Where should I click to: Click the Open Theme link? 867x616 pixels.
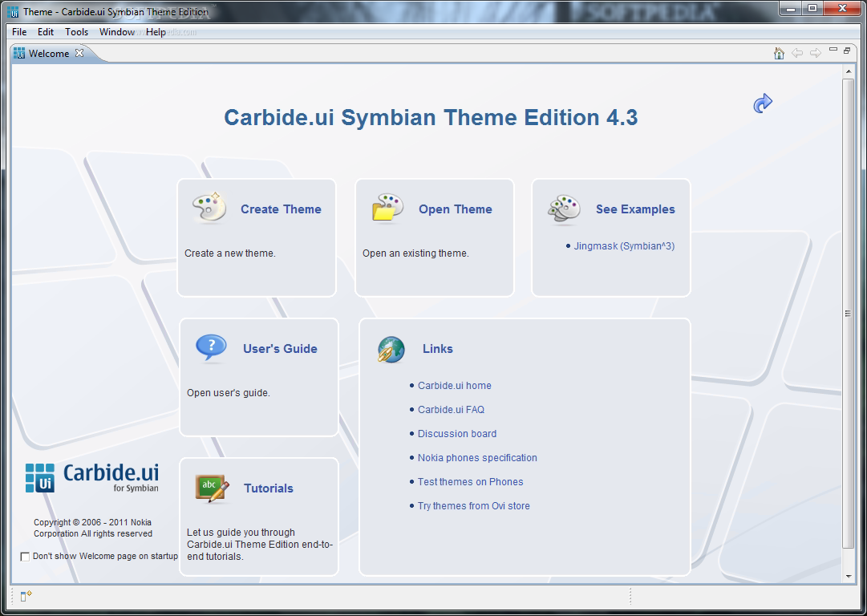pyautogui.click(x=455, y=209)
